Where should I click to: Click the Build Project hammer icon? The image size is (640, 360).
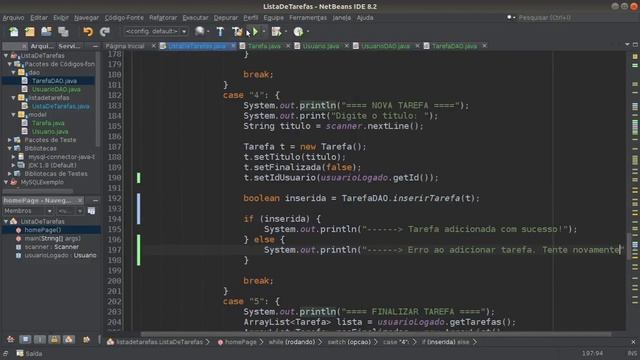220,31
